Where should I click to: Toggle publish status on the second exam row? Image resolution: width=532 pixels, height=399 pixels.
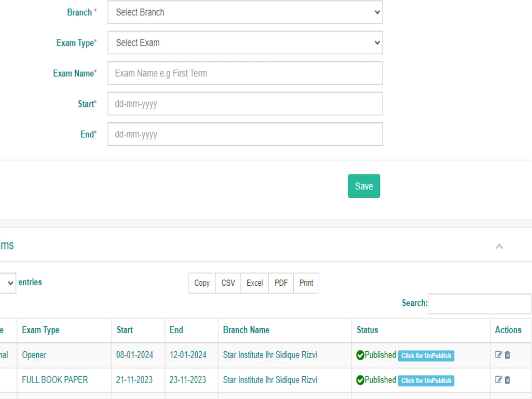[x=426, y=381]
